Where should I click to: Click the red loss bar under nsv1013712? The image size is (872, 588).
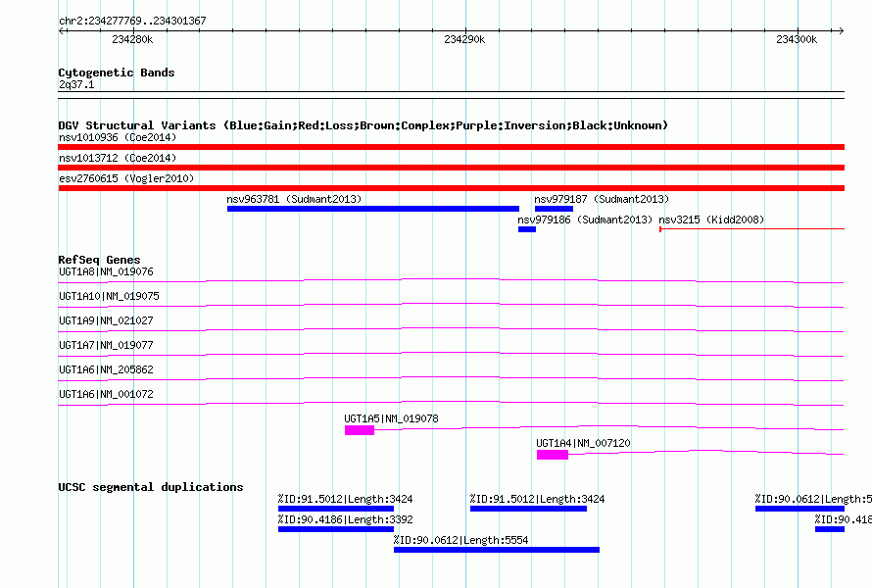[451, 168]
